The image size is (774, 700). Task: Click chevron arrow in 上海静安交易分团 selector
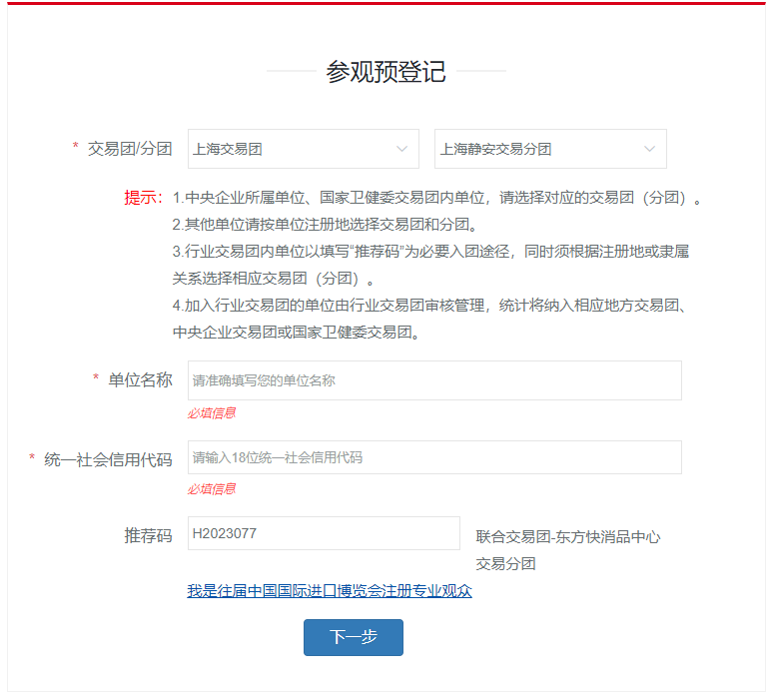(649, 149)
